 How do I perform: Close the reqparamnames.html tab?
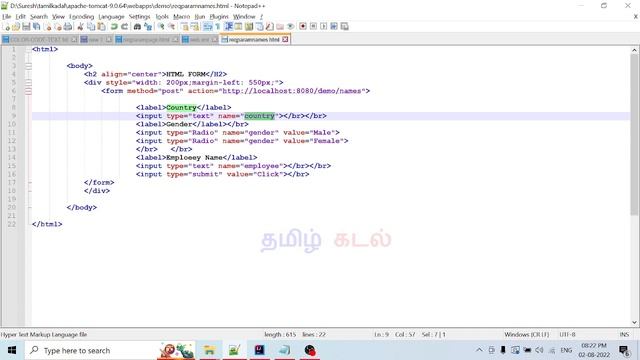coord(285,40)
